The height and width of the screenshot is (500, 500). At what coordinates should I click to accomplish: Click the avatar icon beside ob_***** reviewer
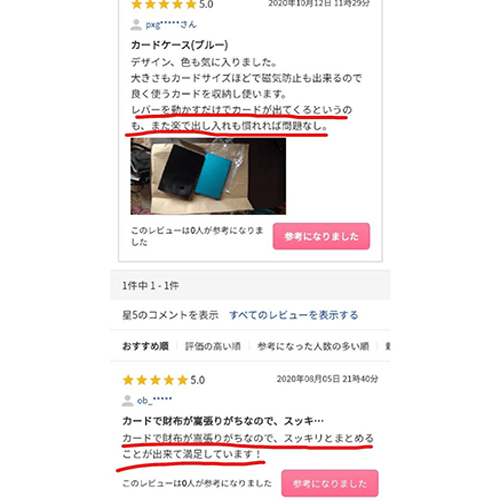point(128,401)
